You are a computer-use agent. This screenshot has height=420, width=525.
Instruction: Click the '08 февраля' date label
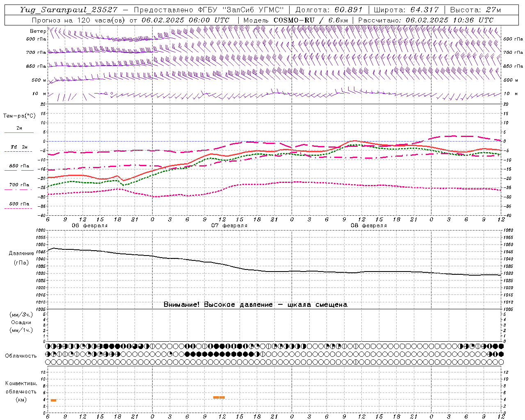[369, 226]
